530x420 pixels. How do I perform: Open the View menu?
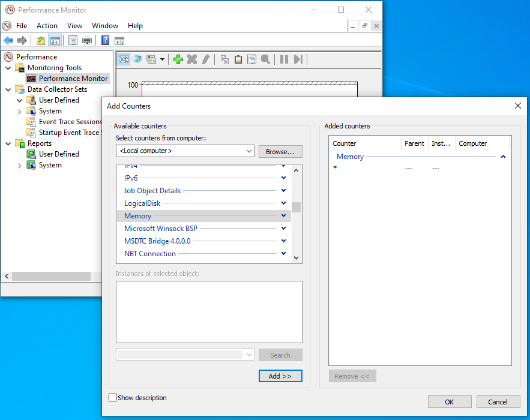tap(74, 26)
